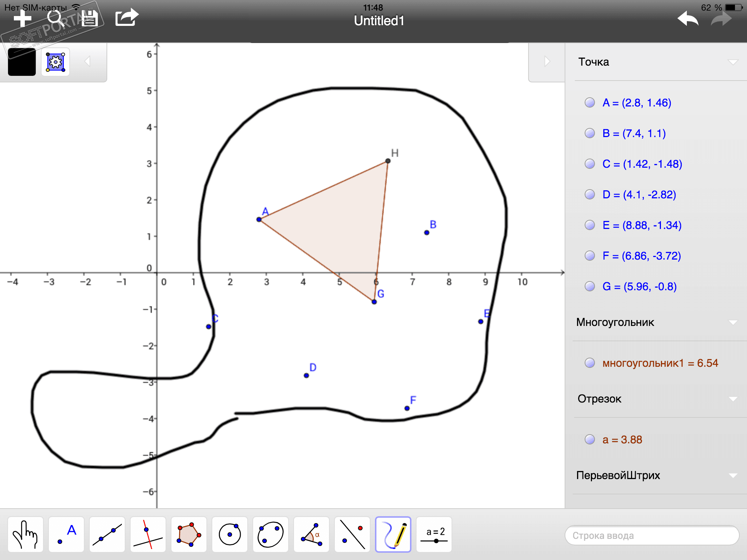Select the Perpendicular line tool

pos(148,534)
